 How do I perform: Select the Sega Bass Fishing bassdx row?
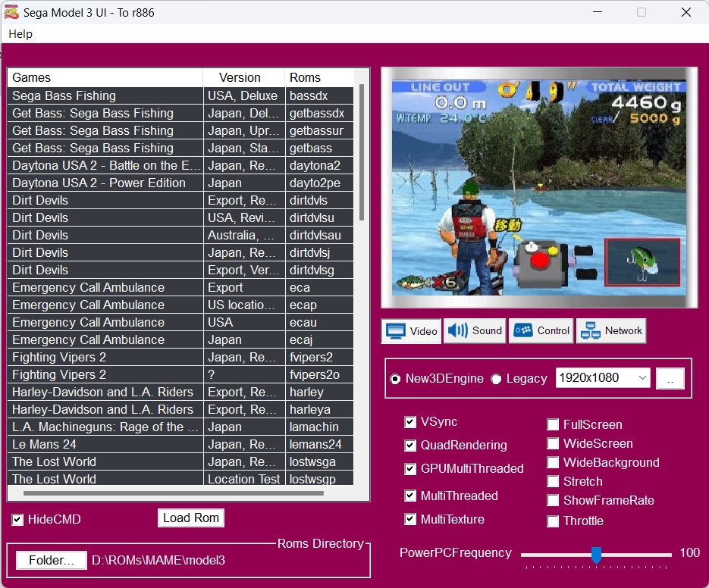[180, 95]
